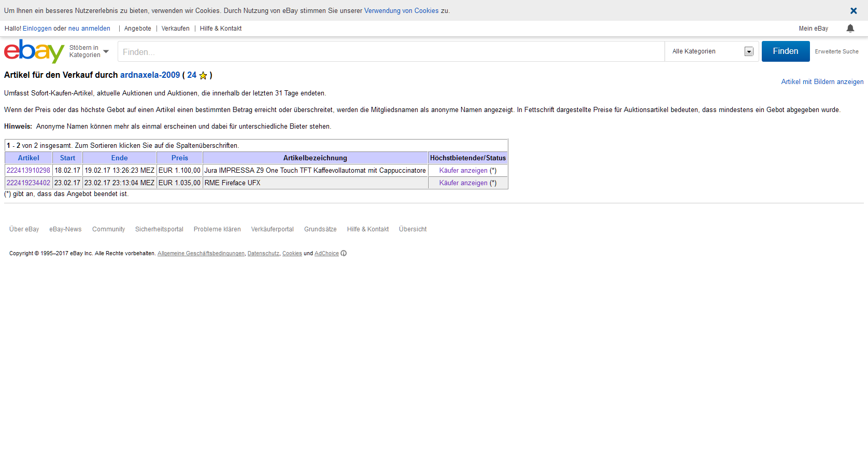Click the yellow feedback star icon

(x=203, y=76)
